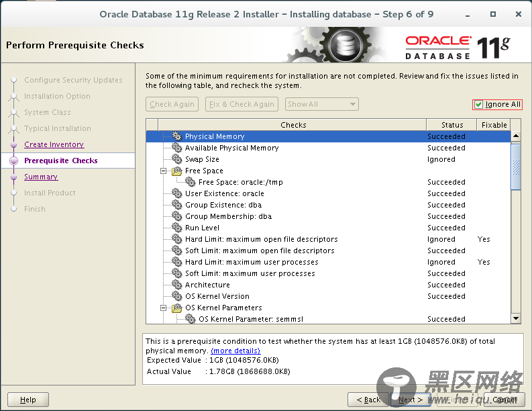The height and width of the screenshot is (411, 532).
Task: Click gear icon beside User Existence: oracle
Action: pos(176,193)
